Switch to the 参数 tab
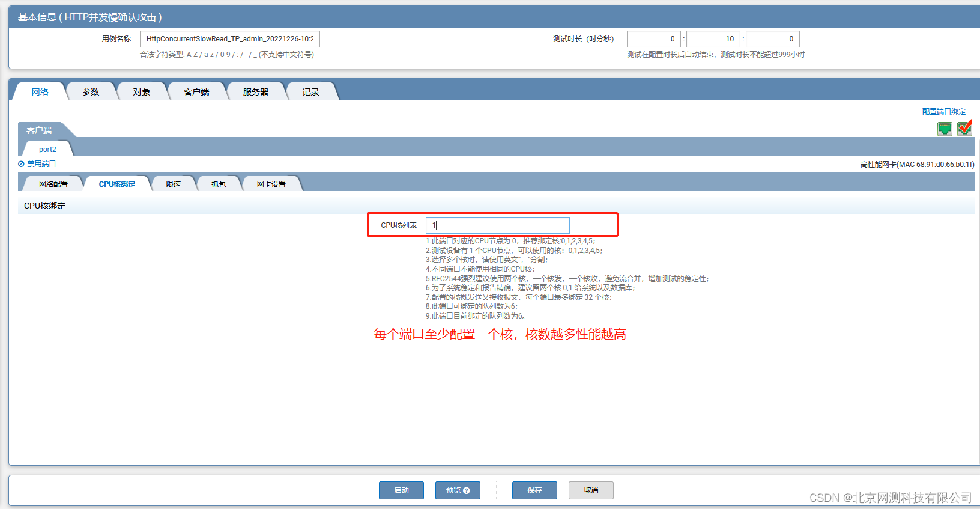This screenshot has height=509, width=980. tap(91, 92)
